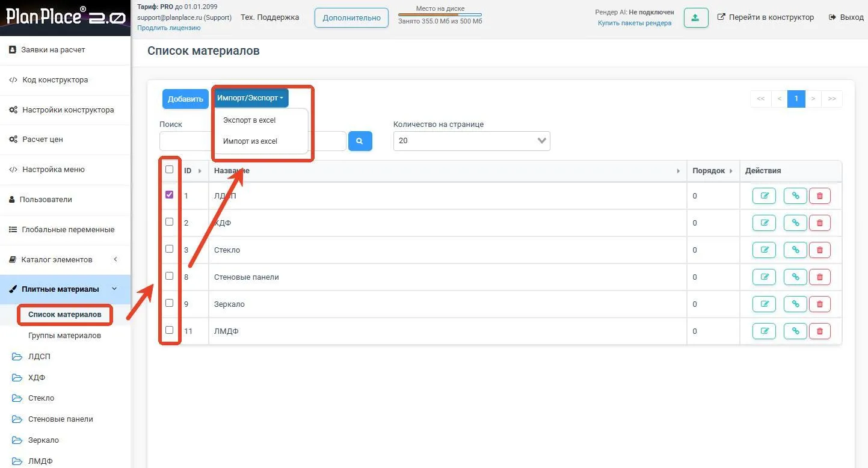Open Тех. Поддержка link
868x468 pixels.
point(269,17)
